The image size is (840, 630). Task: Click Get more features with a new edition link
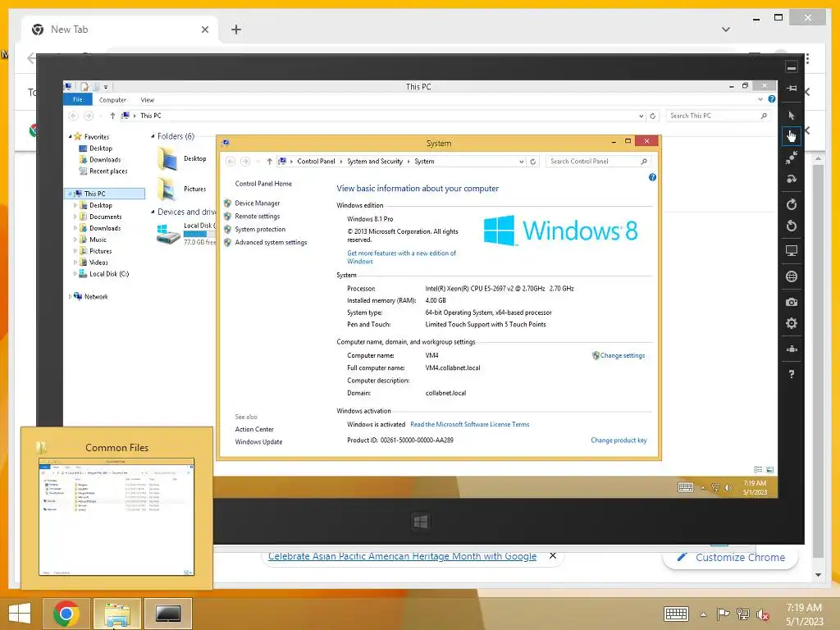click(401, 257)
